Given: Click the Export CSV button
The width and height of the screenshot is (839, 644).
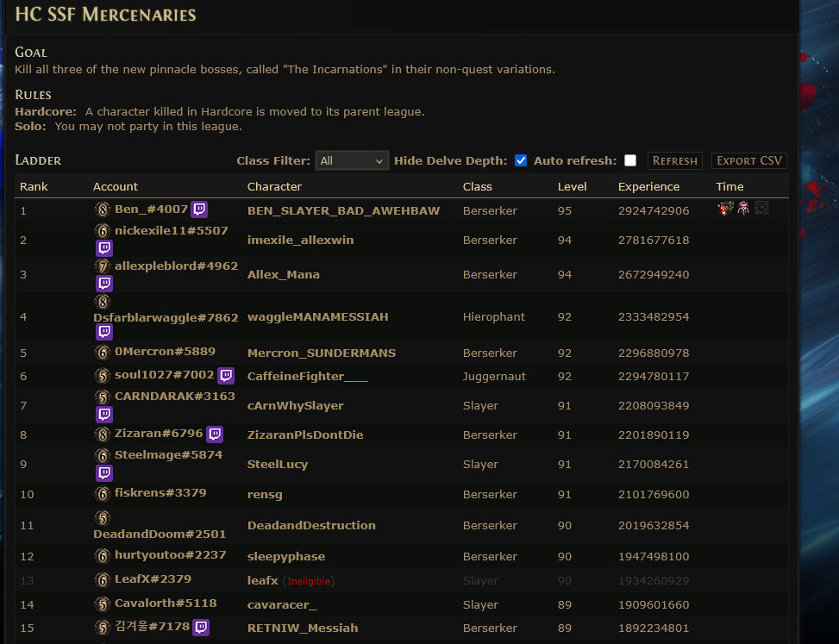Looking at the screenshot, I should click(749, 160).
